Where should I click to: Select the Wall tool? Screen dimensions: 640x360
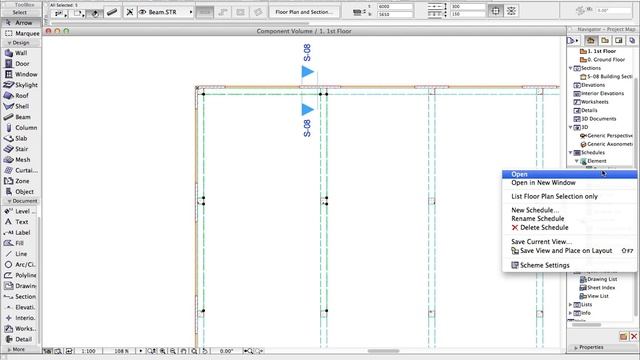pyautogui.click(x=20, y=53)
